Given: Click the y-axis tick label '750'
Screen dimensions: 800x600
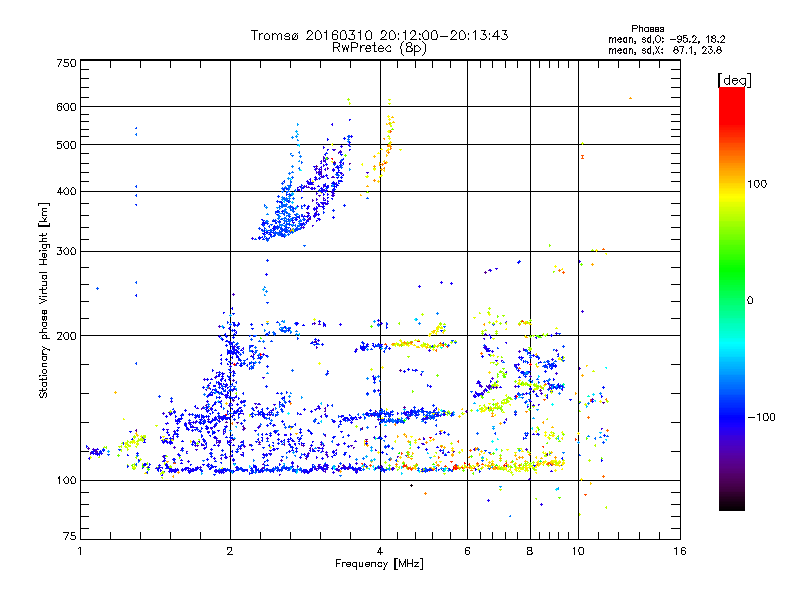Looking at the screenshot, I should [x=67, y=63].
